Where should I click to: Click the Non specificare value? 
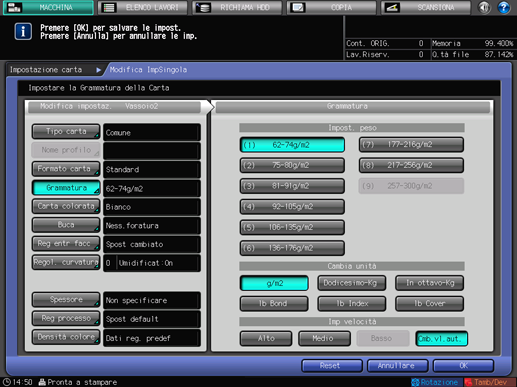coord(152,300)
